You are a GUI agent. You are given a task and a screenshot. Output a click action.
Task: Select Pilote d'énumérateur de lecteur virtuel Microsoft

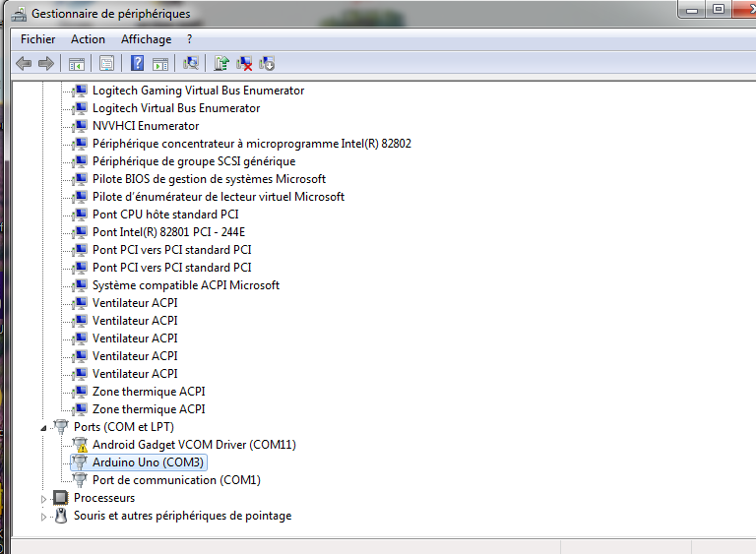[x=219, y=197]
